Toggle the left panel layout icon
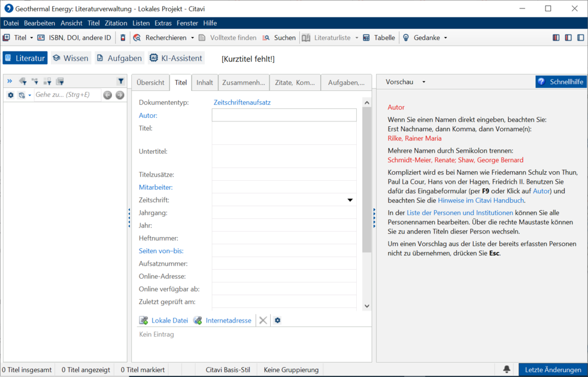Viewport: 588px width, 377px height. coord(556,38)
